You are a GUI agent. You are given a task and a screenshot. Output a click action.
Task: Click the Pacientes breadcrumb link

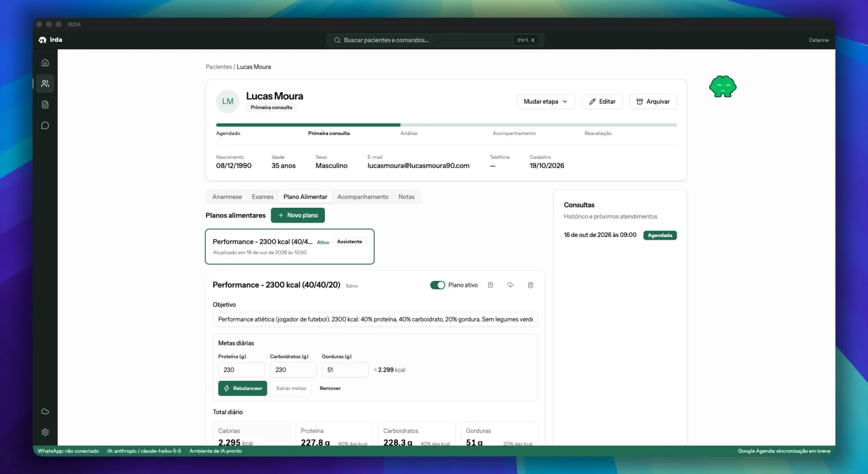(219, 67)
